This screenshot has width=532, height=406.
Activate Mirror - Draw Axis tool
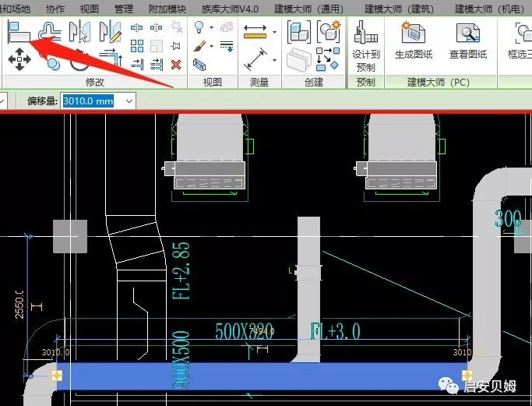click(111, 32)
